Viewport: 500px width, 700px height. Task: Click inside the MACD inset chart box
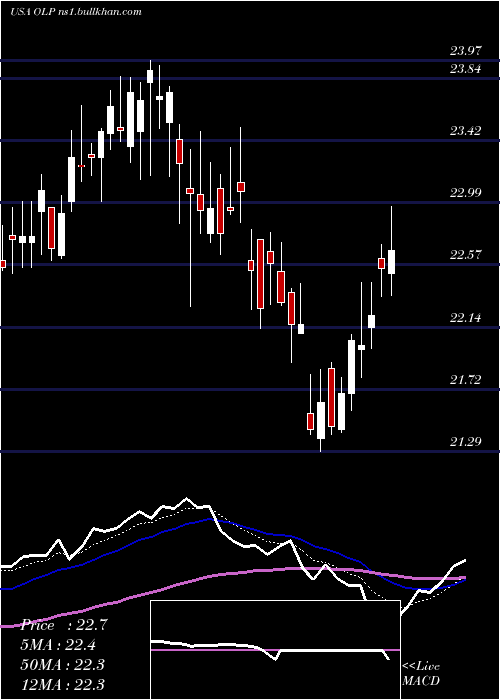click(275, 650)
